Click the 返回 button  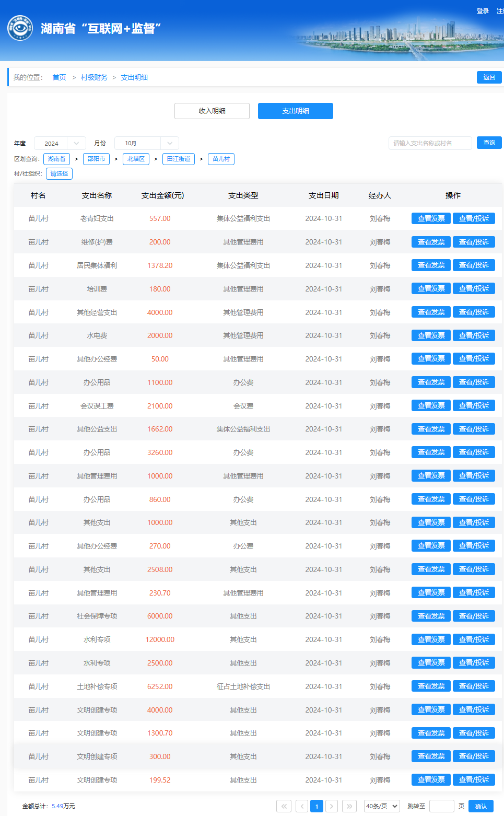(489, 77)
